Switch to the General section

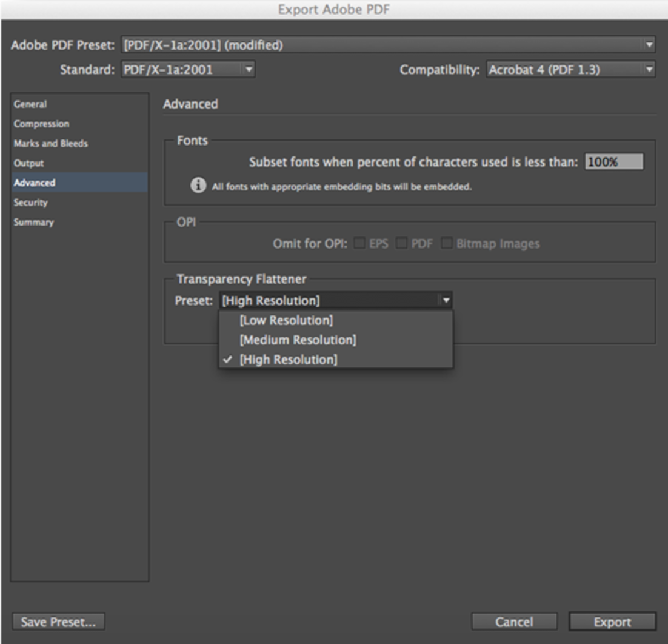tap(79, 104)
